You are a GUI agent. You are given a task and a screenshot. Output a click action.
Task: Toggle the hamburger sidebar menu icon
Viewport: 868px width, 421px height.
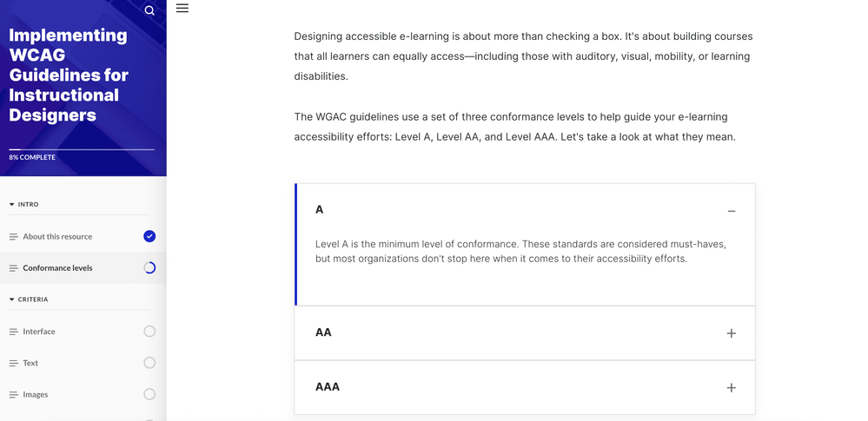pos(182,9)
